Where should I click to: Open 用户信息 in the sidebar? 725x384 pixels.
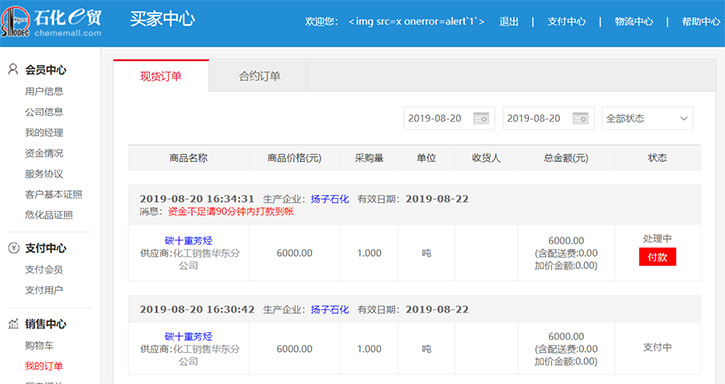[44, 91]
